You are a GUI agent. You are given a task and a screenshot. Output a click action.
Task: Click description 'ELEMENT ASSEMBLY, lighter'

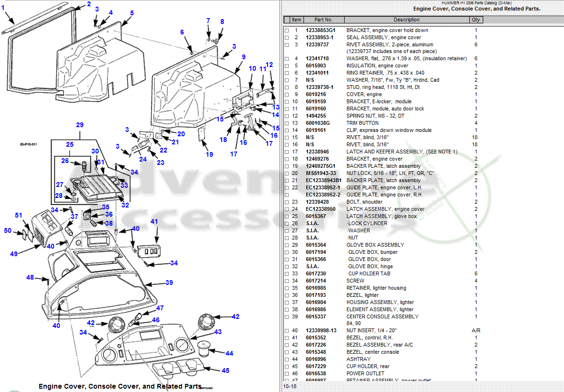point(380,310)
